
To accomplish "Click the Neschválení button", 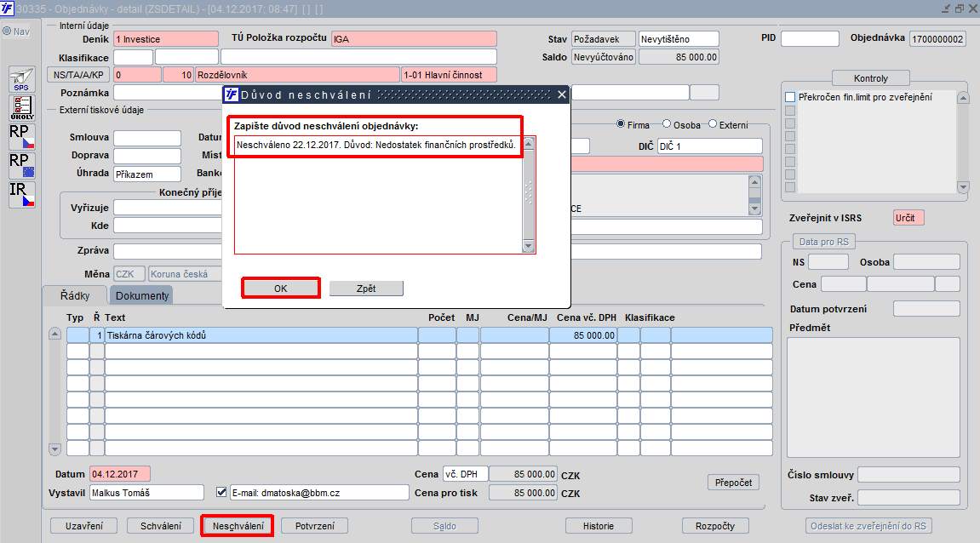I will pyautogui.click(x=238, y=526).
